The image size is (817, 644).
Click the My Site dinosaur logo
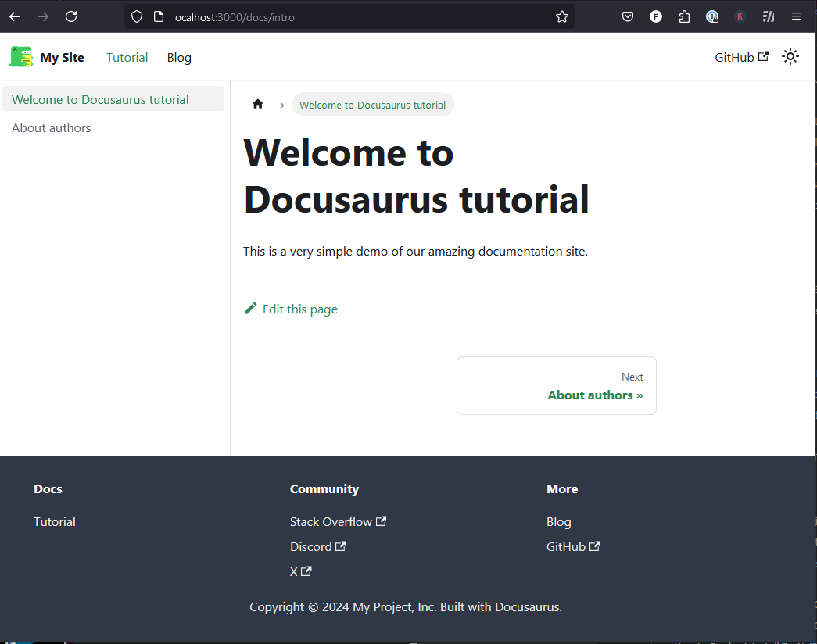(20, 56)
